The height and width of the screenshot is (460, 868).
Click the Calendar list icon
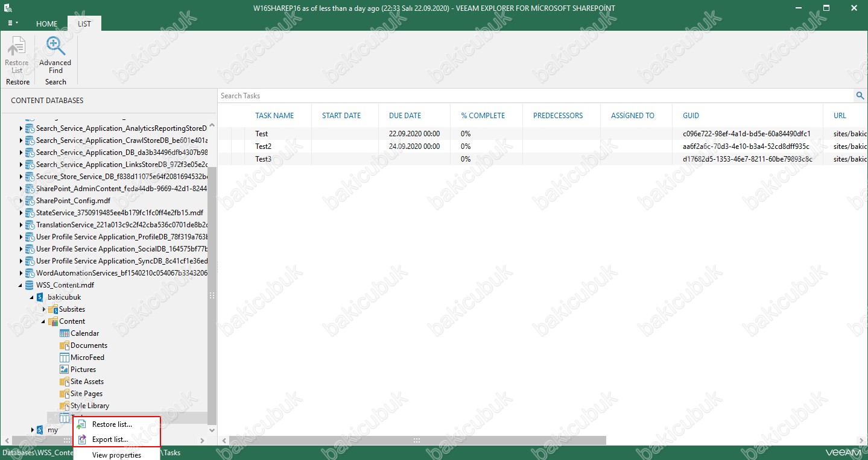[x=65, y=333]
